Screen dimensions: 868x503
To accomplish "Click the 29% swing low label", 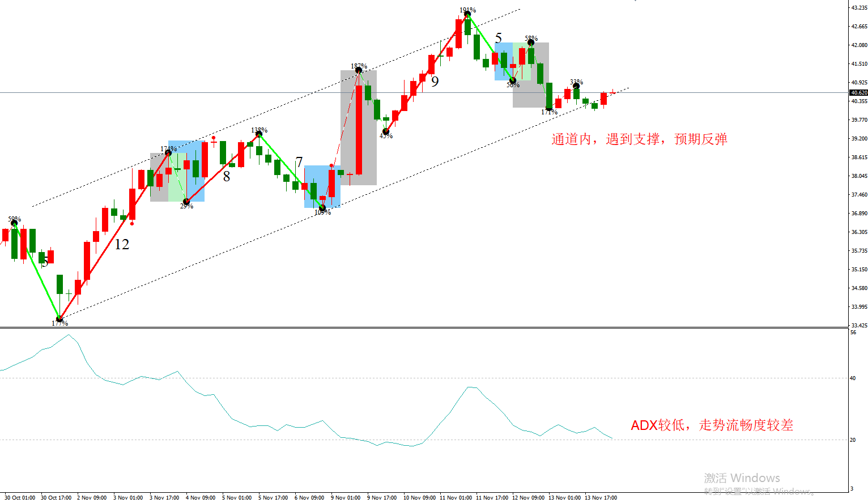I will click(186, 206).
